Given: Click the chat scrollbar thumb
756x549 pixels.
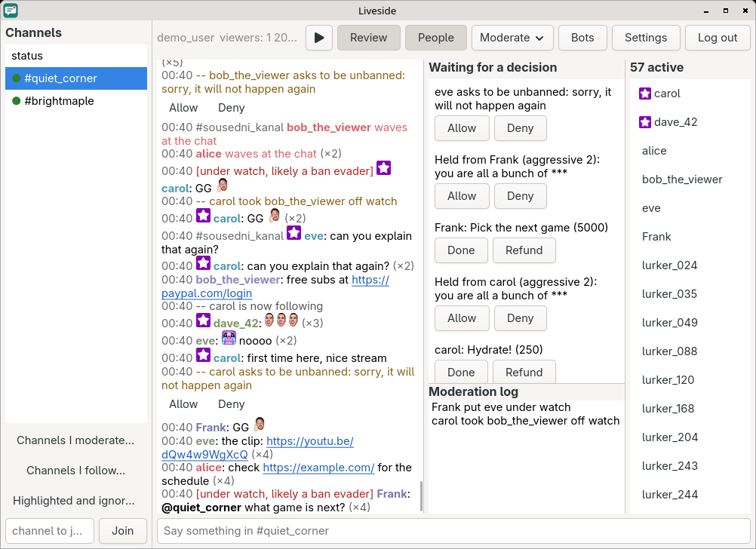Looking at the screenshot, I should pos(422,496).
